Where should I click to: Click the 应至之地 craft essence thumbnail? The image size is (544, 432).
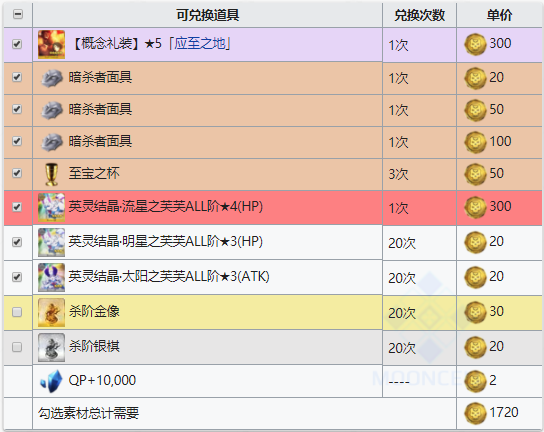click(51, 44)
